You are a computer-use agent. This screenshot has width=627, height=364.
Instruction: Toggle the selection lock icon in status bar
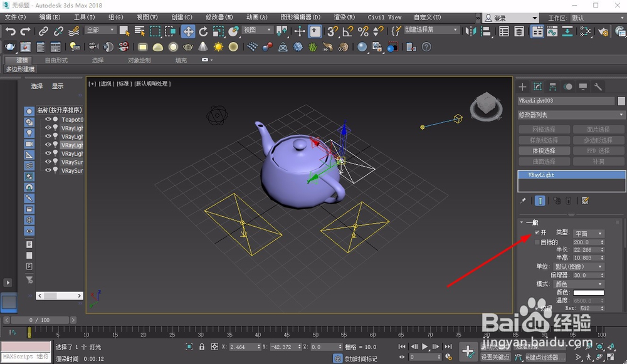202,347
